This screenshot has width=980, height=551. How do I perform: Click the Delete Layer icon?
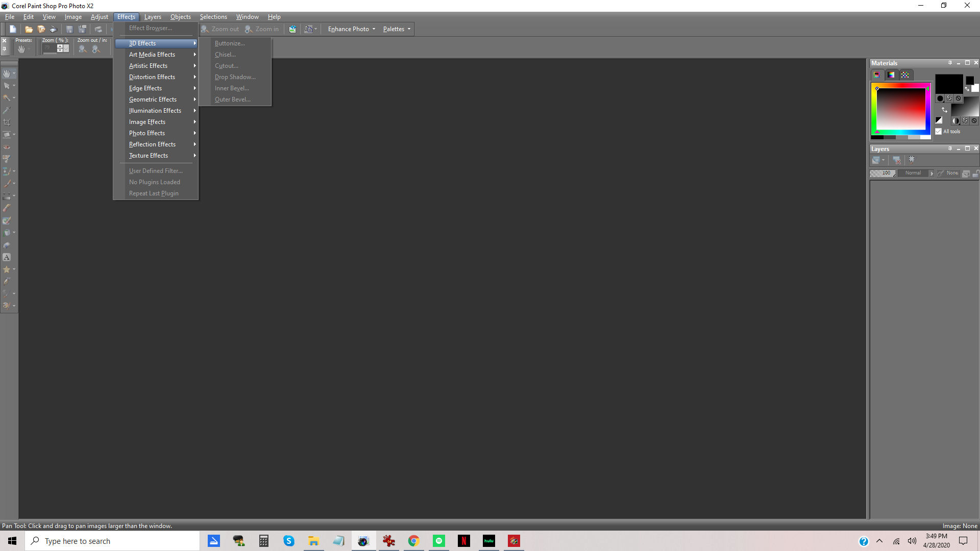click(x=897, y=160)
